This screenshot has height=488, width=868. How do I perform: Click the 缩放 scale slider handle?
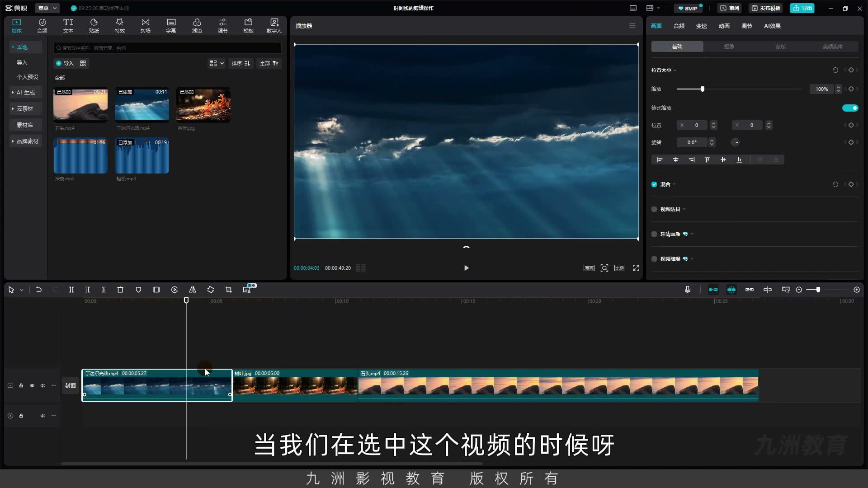(703, 89)
